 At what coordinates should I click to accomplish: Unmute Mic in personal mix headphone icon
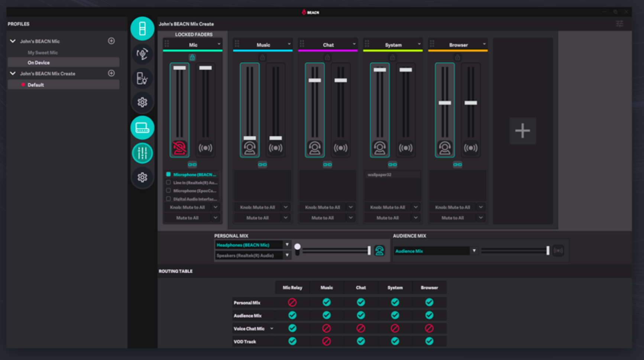coord(179,148)
